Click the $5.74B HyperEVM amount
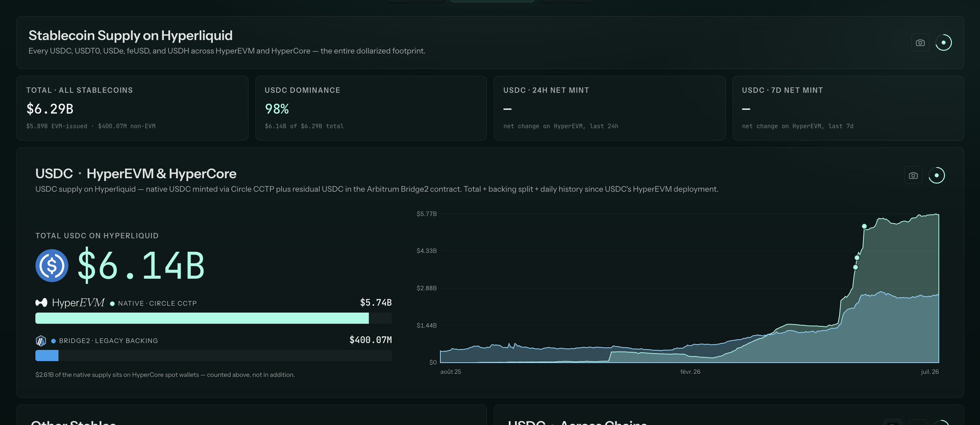This screenshot has height=425, width=980. (x=376, y=303)
